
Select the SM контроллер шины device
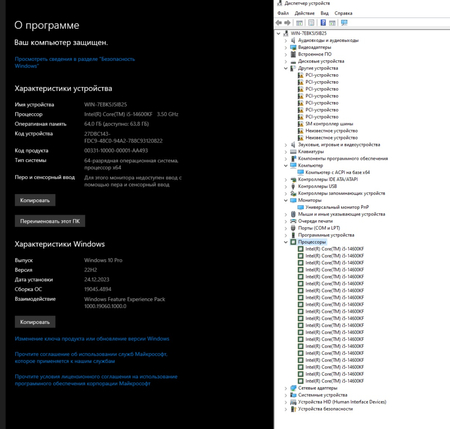tap(329, 124)
